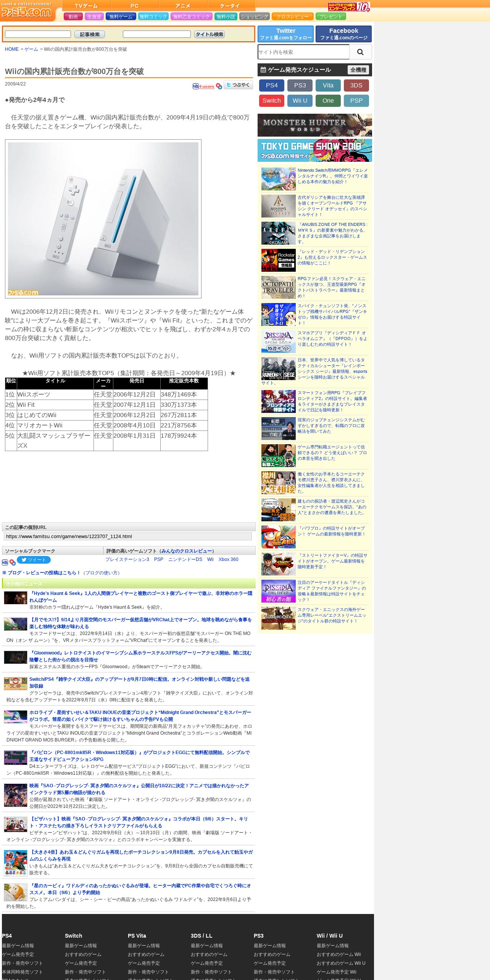The height and width of the screenshot is (980, 490).
Task: Click the ゲーム breadcrumb link
Action: pos(31,49)
